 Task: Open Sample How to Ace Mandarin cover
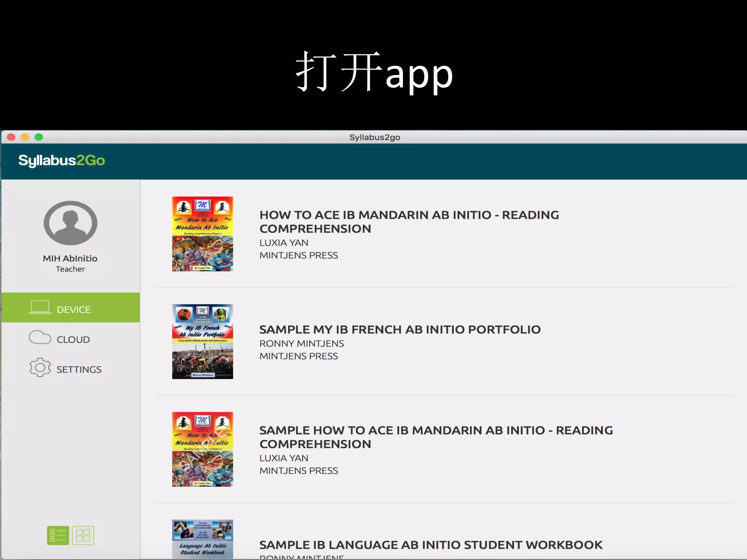pyautogui.click(x=202, y=449)
